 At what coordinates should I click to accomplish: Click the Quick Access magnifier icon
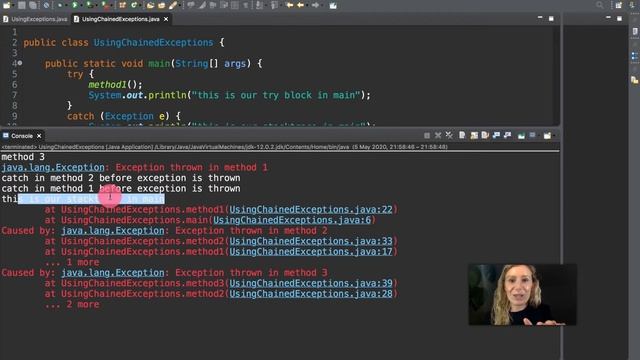point(599,5)
